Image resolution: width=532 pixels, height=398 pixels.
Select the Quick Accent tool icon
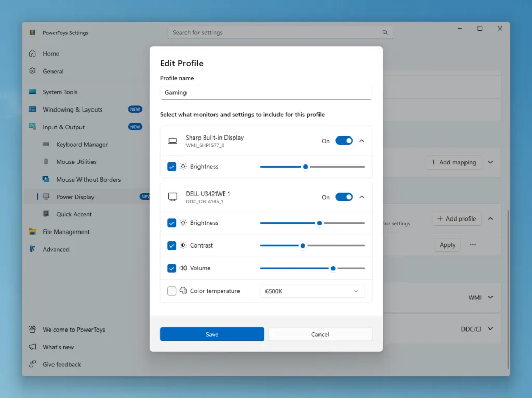45,214
